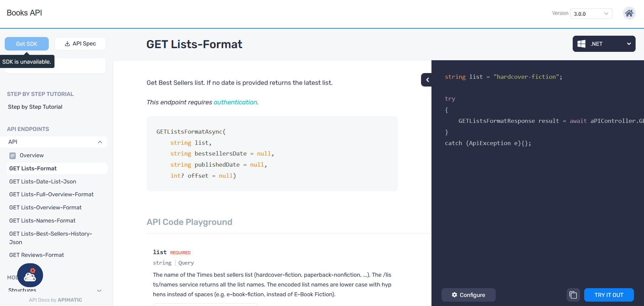Click the string publishedDate = null line
Viewport: 644px width, 306px height.
click(219, 165)
